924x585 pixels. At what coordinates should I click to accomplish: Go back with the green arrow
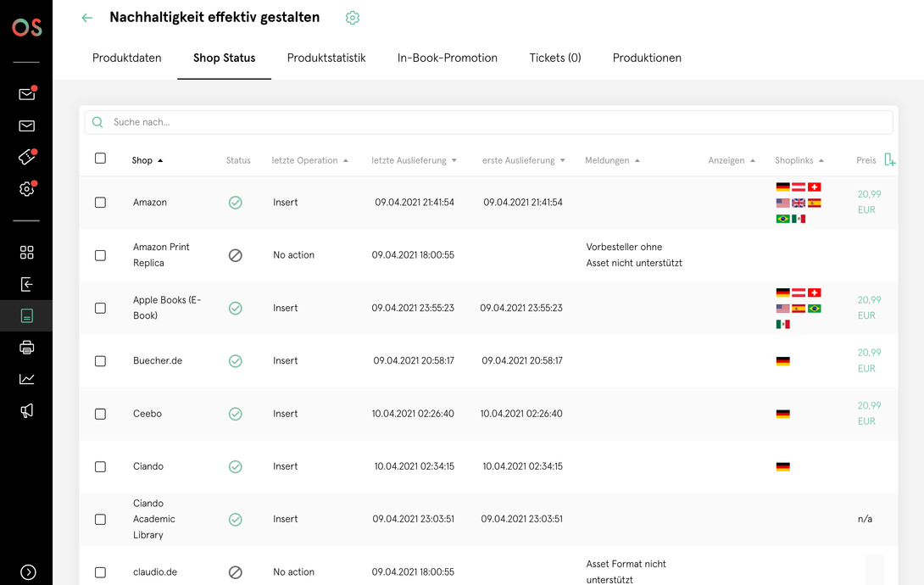86,18
